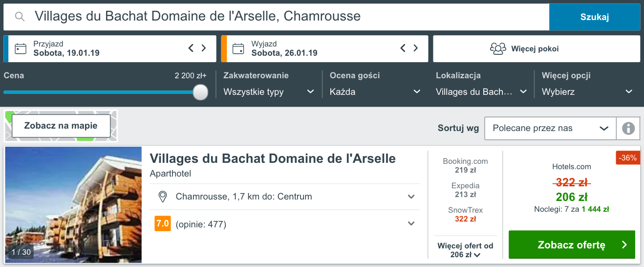This screenshot has width=644, height=267.
Task: Click the sort info icon
Action: coord(628,129)
